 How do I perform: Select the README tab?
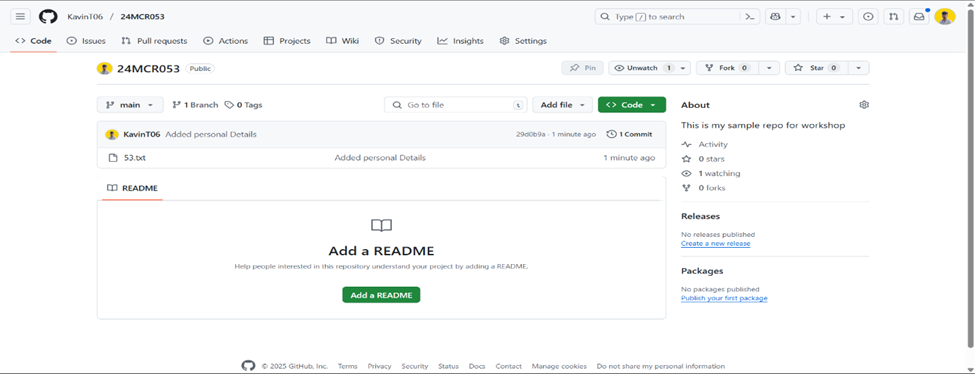pyautogui.click(x=132, y=188)
